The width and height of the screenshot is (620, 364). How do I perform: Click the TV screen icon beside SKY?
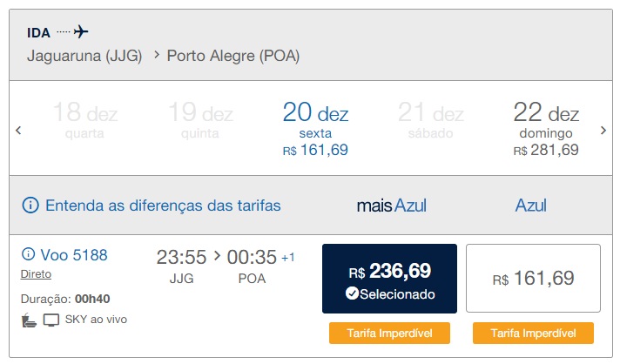tap(51, 320)
